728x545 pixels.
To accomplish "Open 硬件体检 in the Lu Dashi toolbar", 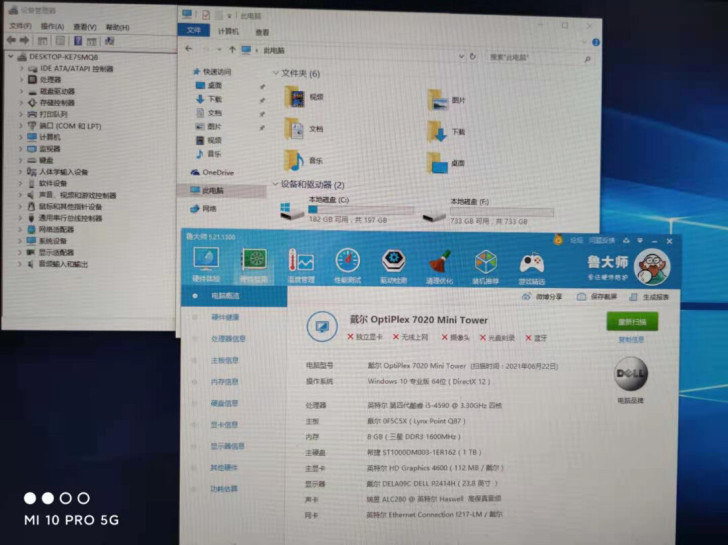I will (x=206, y=265).
